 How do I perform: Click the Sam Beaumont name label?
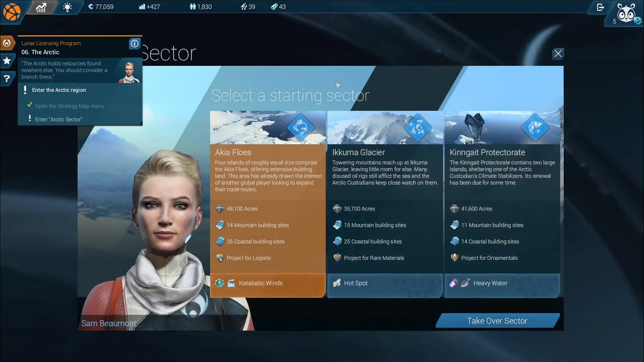tap(109, 323)
